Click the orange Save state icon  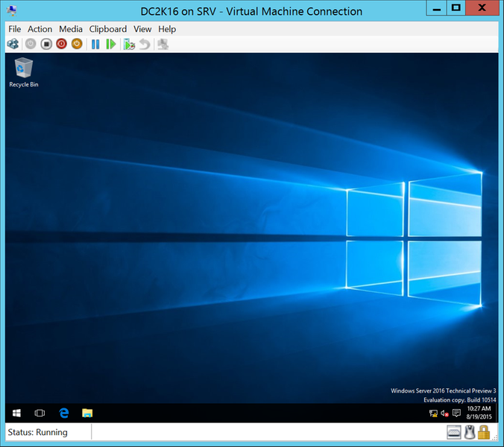point(76,44)
